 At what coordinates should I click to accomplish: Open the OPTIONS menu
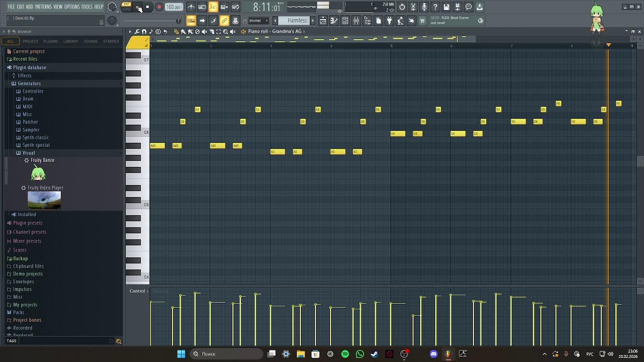(72, 7)
